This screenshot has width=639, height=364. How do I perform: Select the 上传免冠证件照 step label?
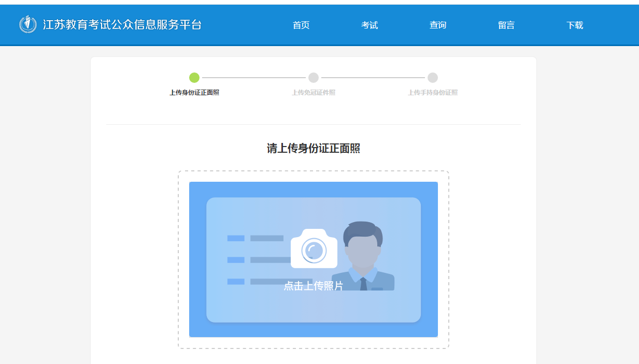tap(314, 93)
